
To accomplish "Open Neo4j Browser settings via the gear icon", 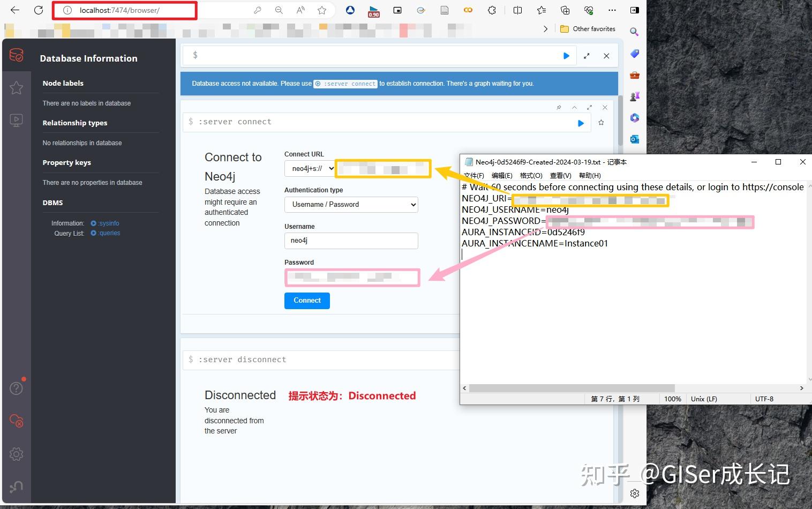I will pos(16,454).
